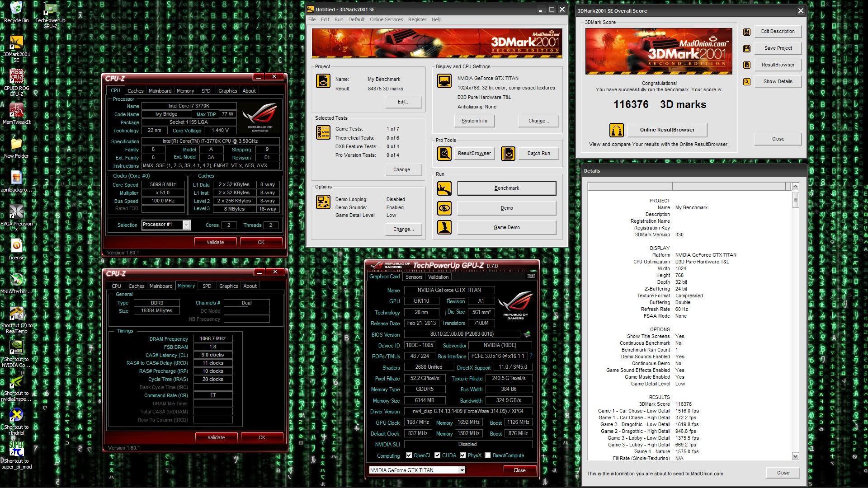Image resolution: width=868 pixels, height=488 pixels.
Task: Click the Demo eye icon
Action: (444, 208)
